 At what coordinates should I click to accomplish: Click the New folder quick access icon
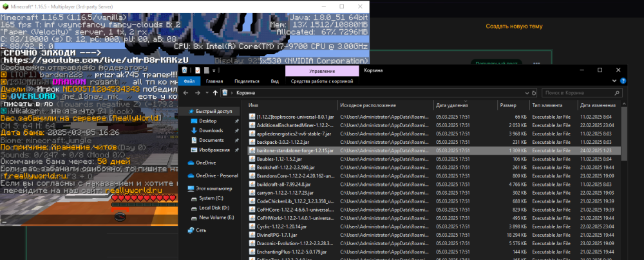pyautogui.click(x=207, y=70)
